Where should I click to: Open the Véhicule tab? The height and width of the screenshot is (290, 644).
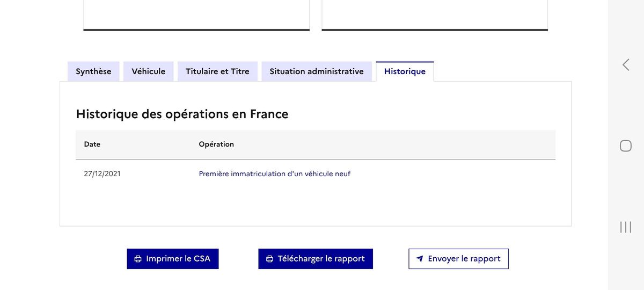click(149, 71)
